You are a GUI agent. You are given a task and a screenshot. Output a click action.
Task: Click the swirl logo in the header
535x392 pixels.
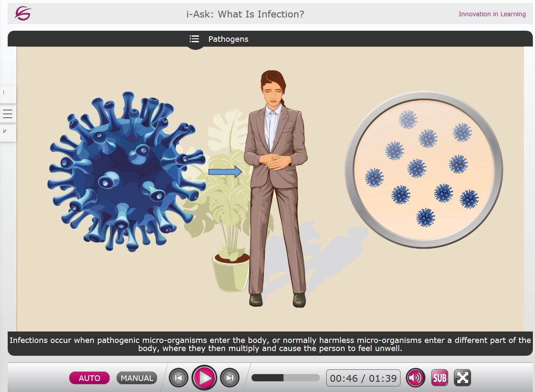point(23,14)
